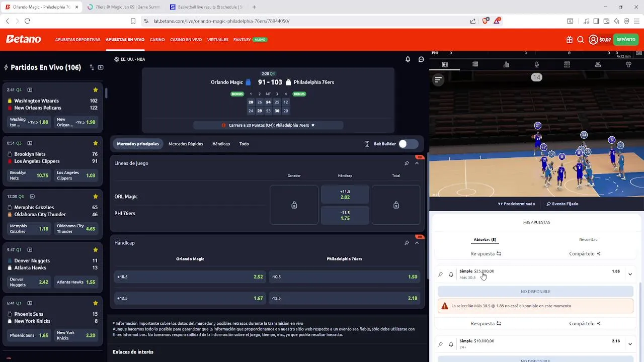Viewport: 644px width, 362px height.
Task: Click the pin icon on Simple $10.000,00 bet
Action: (x=440, y=344)
